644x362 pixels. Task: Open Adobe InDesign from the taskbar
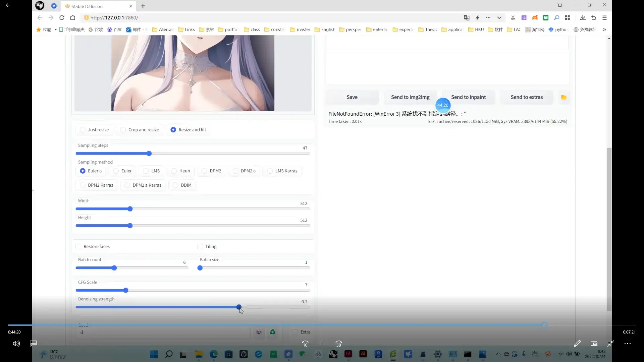348,354
